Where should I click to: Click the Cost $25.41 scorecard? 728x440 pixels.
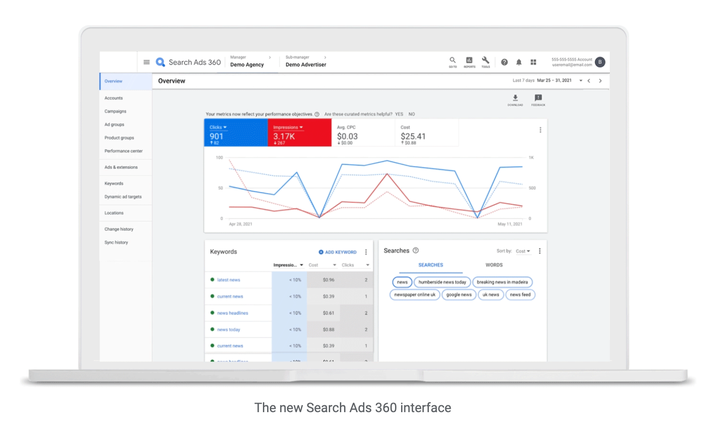tap(427, 133)
